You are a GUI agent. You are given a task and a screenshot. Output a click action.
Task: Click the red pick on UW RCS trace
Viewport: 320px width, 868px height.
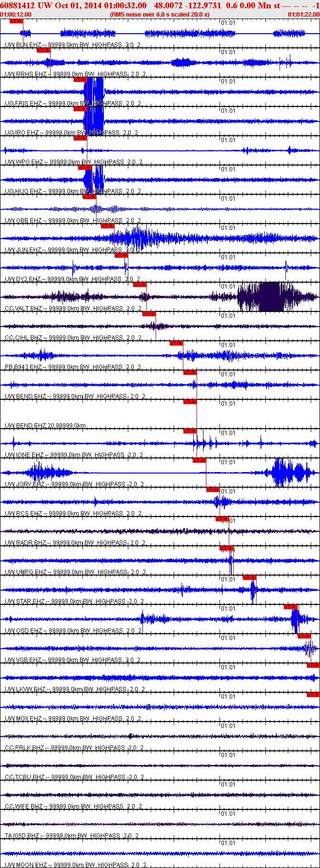[x=213, y=490]
